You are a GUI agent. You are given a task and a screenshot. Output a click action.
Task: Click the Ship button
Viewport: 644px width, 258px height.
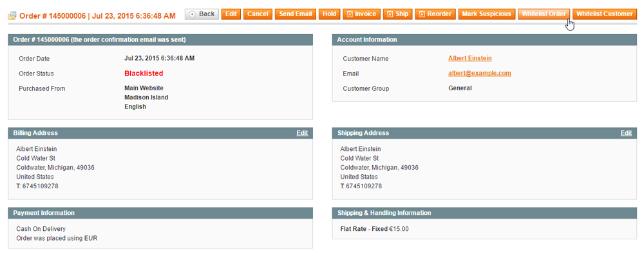(x=397, y=14)
